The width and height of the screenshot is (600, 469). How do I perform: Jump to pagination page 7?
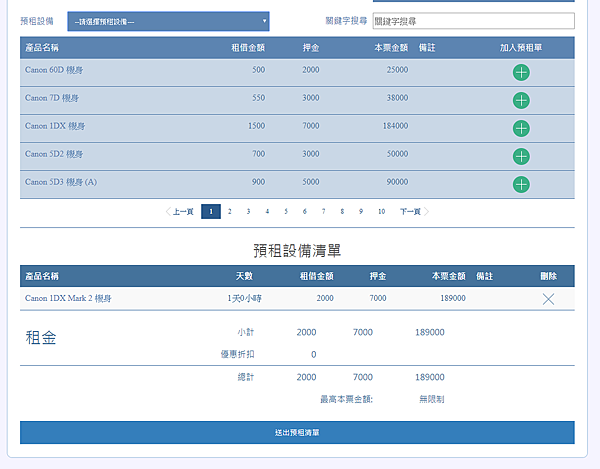point(323,212)
